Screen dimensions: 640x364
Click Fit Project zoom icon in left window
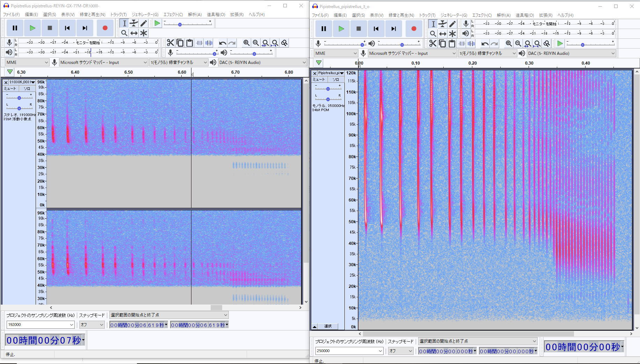275,43
